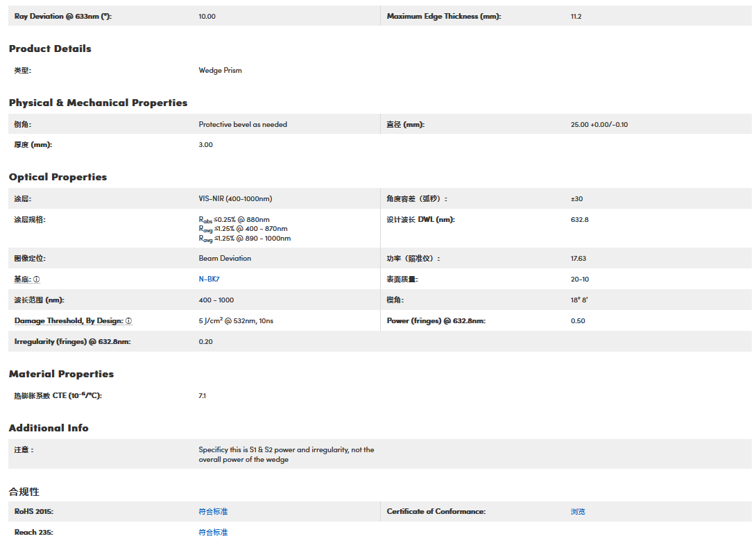The width and height of the screenshot is (756, 559).
Task: Click the VIS-NIR (400-1000nm) coating value
Action: pos(235,198)
